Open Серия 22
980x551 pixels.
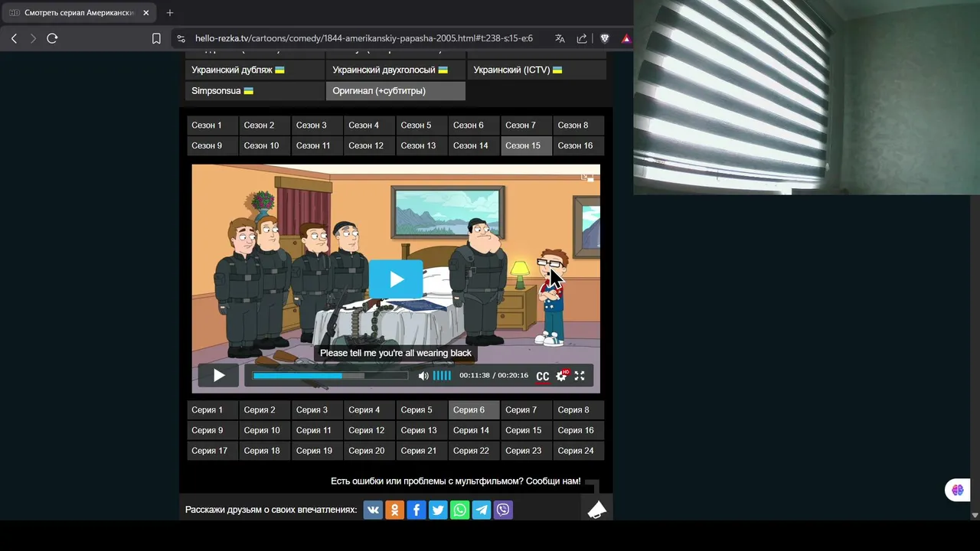click(474, 451)
